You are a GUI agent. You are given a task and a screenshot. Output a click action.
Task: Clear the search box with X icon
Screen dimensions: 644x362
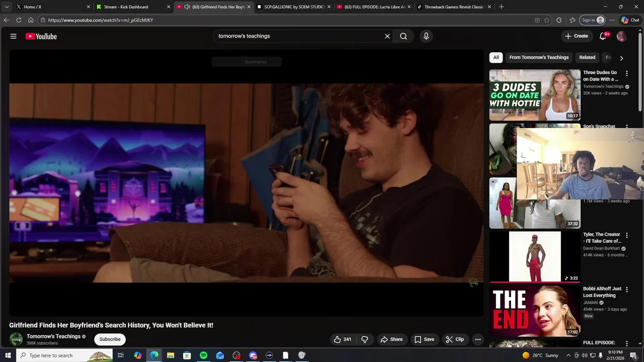387,36
